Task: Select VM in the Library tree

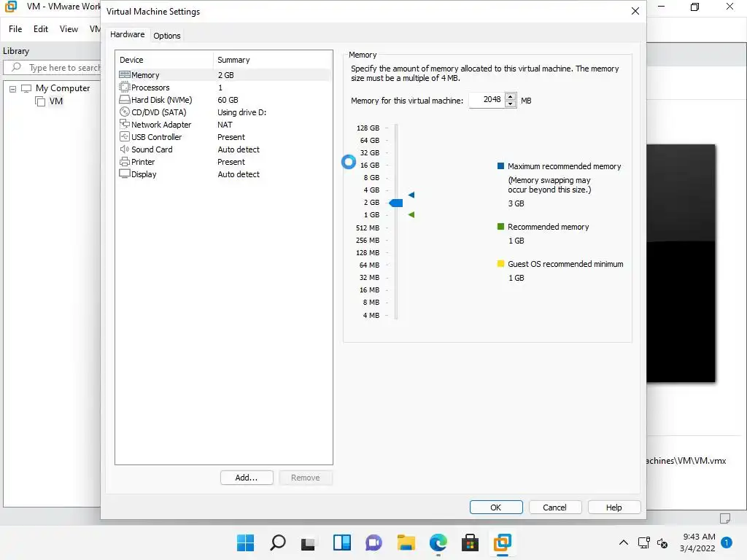Action: [x=55, y=101]
